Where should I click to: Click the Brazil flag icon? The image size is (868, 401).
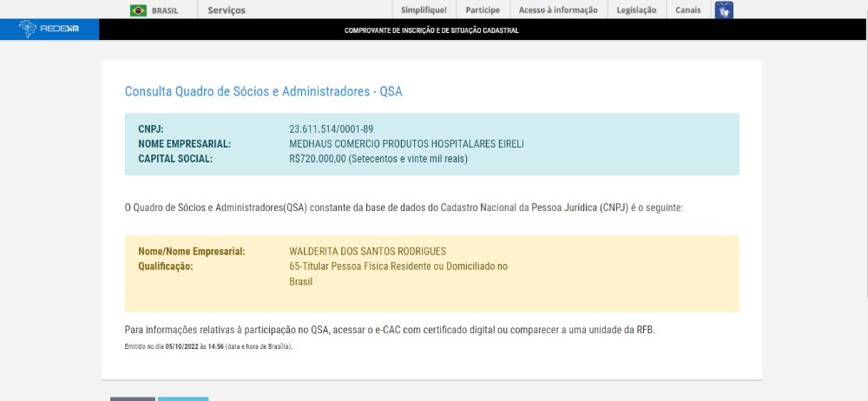(138, 10)
